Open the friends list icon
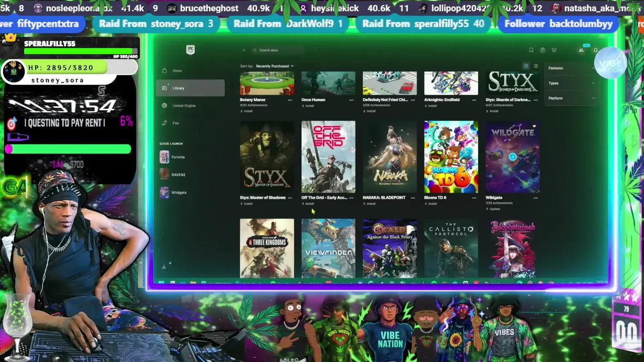 [581, 50]
